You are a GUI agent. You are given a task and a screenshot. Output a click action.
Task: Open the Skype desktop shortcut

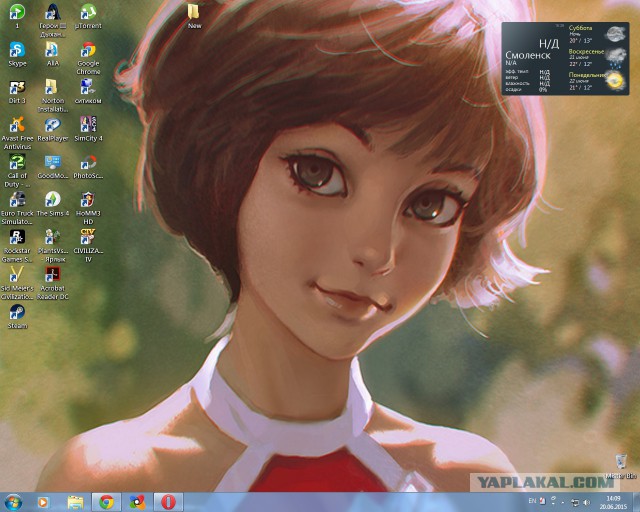click(x=17, y=54)
